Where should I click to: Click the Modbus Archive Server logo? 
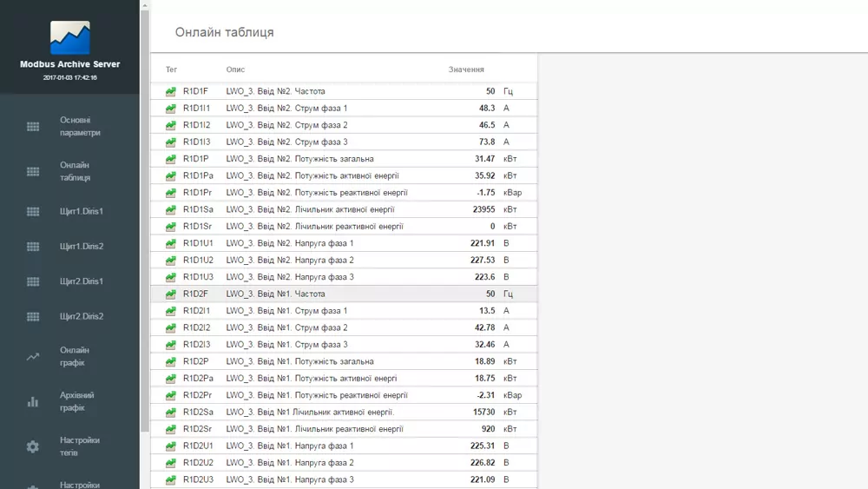(69, 37)
